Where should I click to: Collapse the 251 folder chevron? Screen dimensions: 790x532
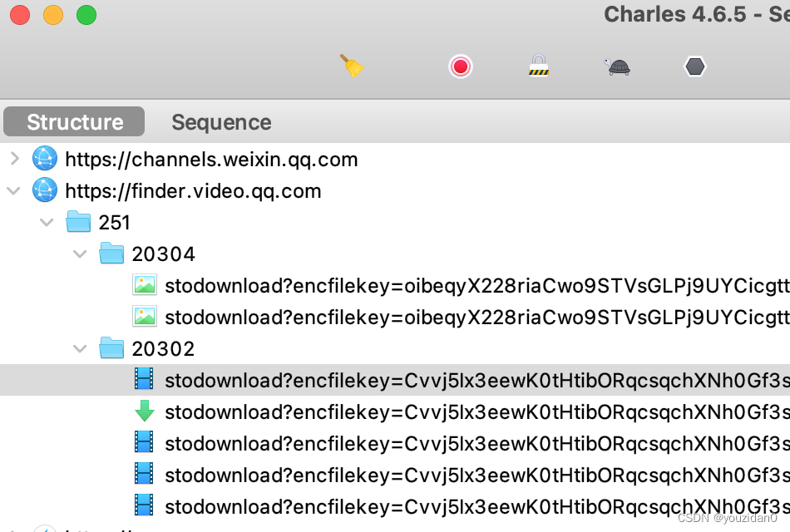(x=47, y=222)
